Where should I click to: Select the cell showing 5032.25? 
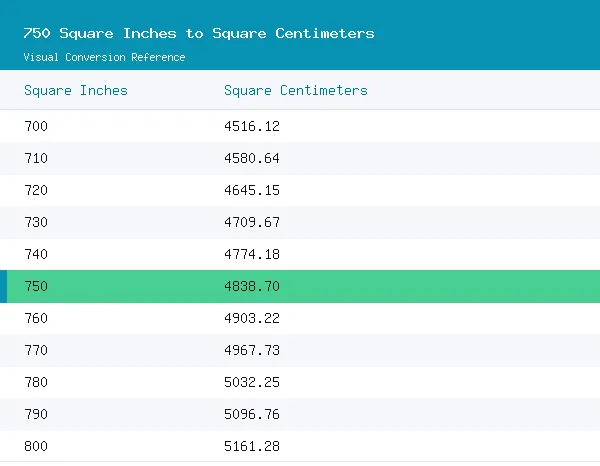[x=252, y=382]
